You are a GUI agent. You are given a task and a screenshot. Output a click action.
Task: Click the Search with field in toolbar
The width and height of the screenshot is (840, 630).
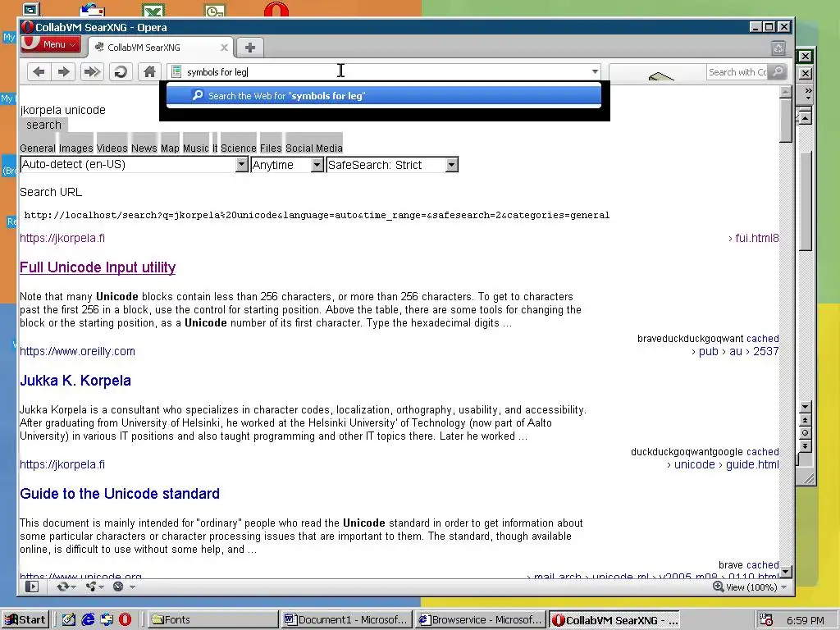point(737,72)
